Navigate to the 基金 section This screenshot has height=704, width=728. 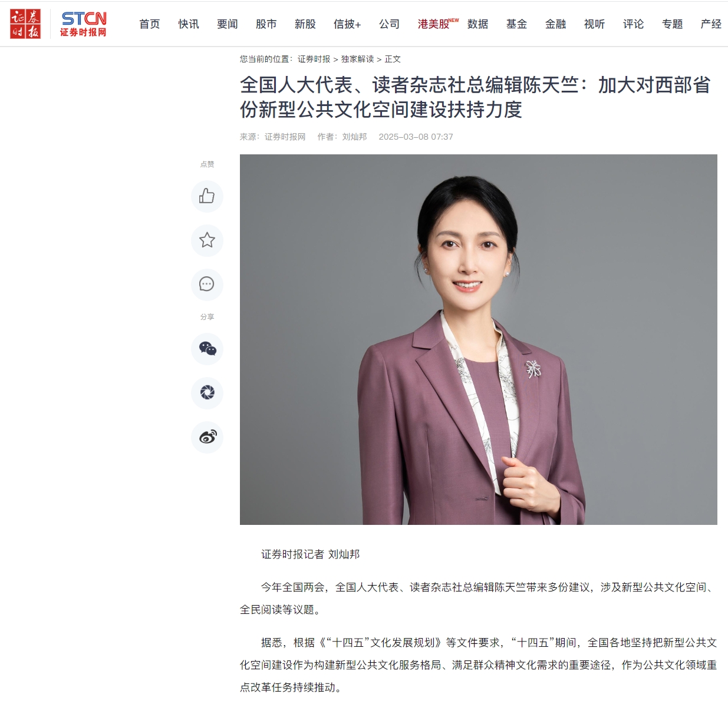(x=516, y=24)
